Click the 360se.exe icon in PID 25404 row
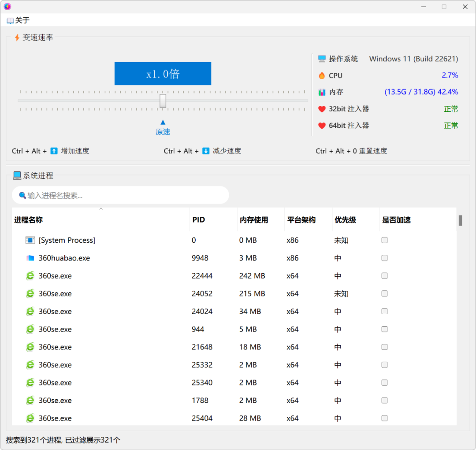476x450 pixels. point(30,418)
